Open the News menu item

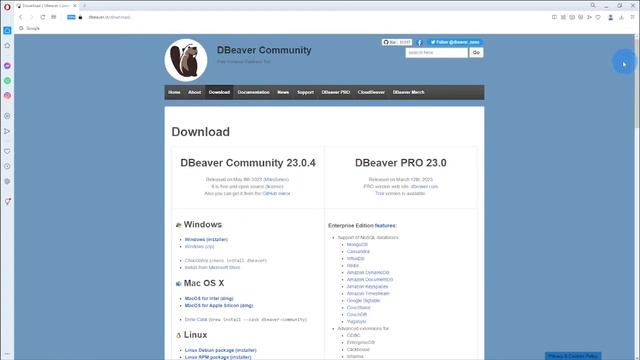(283, 92)
